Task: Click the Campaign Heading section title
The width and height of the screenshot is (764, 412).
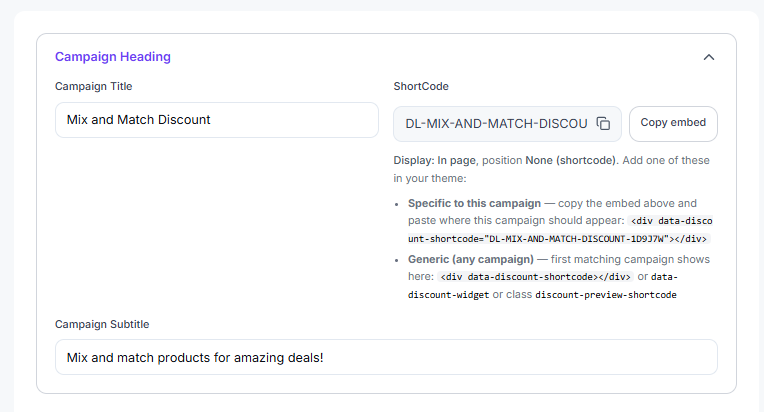Action: click(113, 57)
